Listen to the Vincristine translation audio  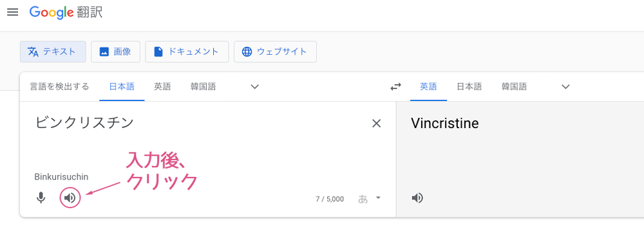coord(417,198)
